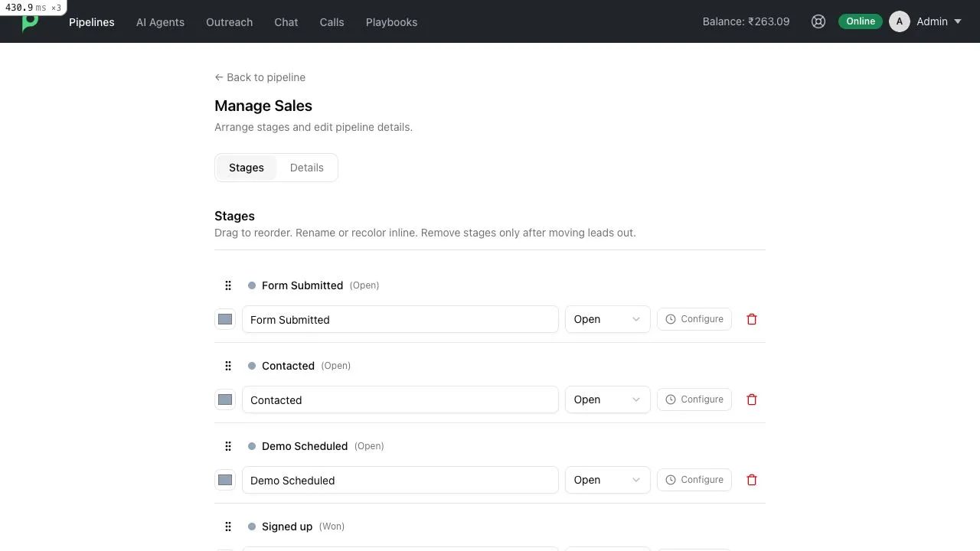Open the color swatch for the Contacted stage
Screen dimensions: 980x551
tap(225, 399)
